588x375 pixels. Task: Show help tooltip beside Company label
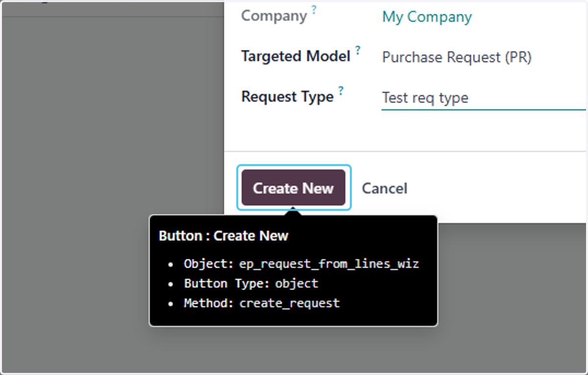point(314,10)
